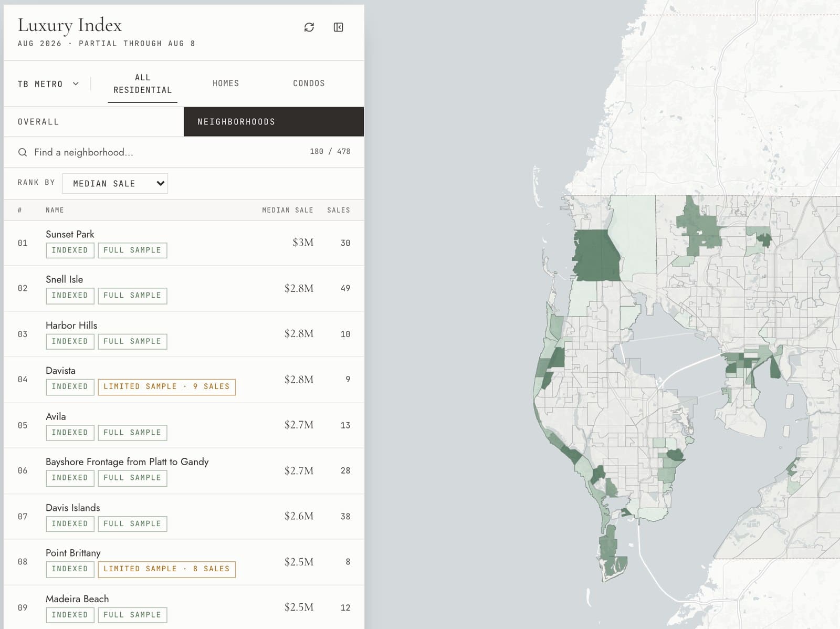The image size is (840, 629).
Task: Click Madeira Beach's Full Sample badge
Action: (132, 615)
